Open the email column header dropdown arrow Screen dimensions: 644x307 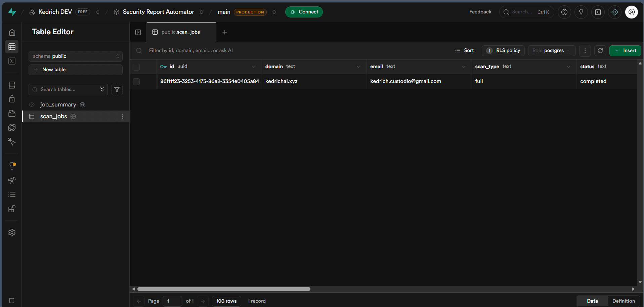464,67
